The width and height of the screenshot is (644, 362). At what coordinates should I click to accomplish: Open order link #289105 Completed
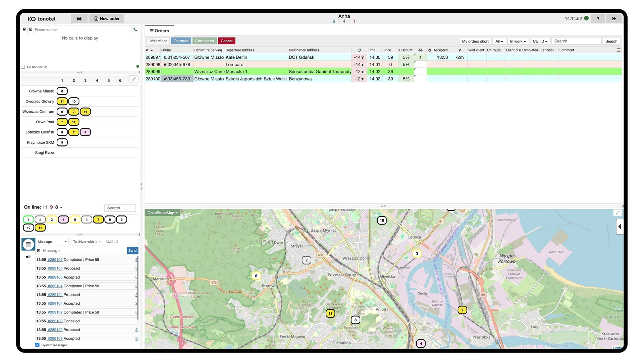tap(55, 260)
